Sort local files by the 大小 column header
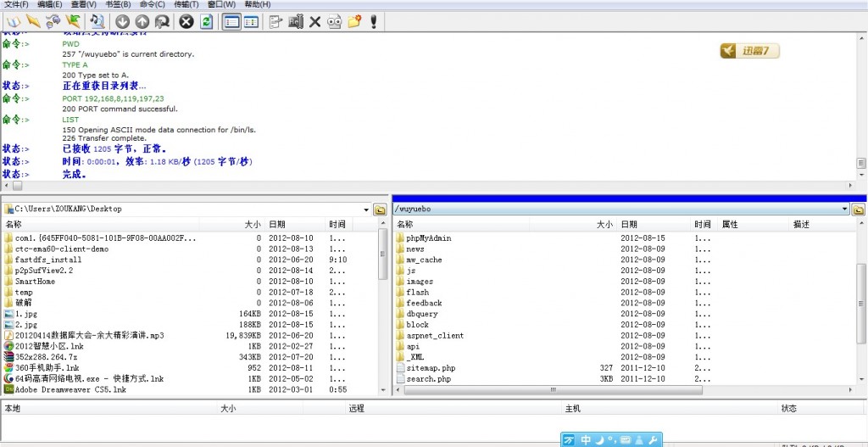Viewport: 868px width, 447px height. [x=252, y=225]
